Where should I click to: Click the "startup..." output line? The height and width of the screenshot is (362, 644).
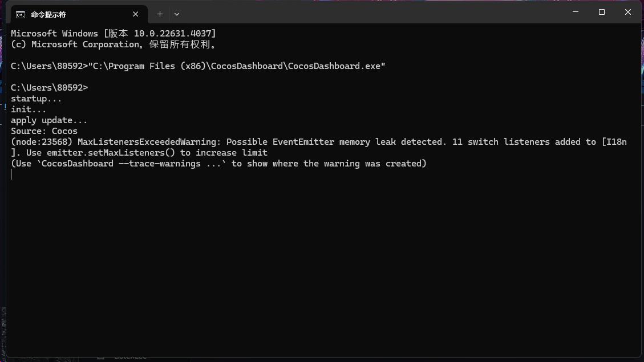pyautogui.click(x=37, y=99)
